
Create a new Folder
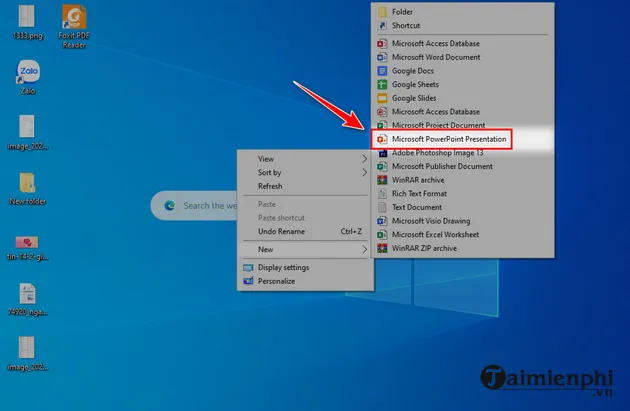click(463, 12)
